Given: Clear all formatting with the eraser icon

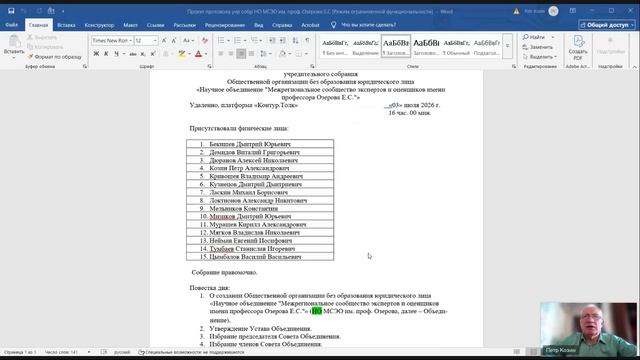Looking at the screenshot, I should coord(205,40).
